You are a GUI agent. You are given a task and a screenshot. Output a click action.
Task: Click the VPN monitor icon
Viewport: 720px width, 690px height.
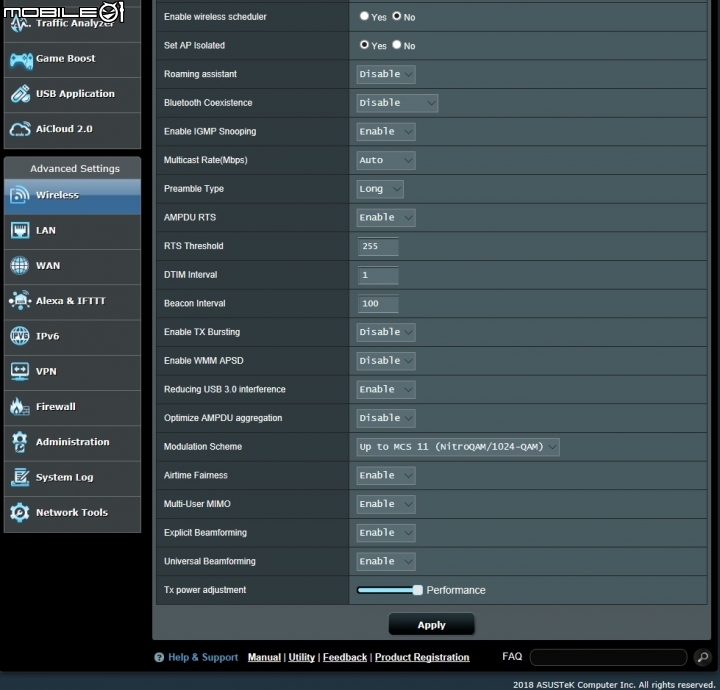[20, 371]
